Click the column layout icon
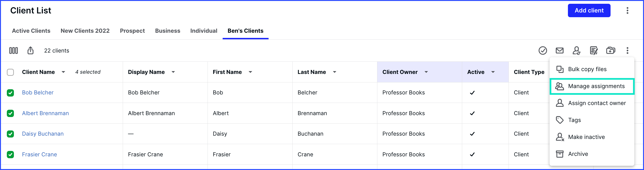644x170 pixels. pyautogui.click(x=13, y=50)
